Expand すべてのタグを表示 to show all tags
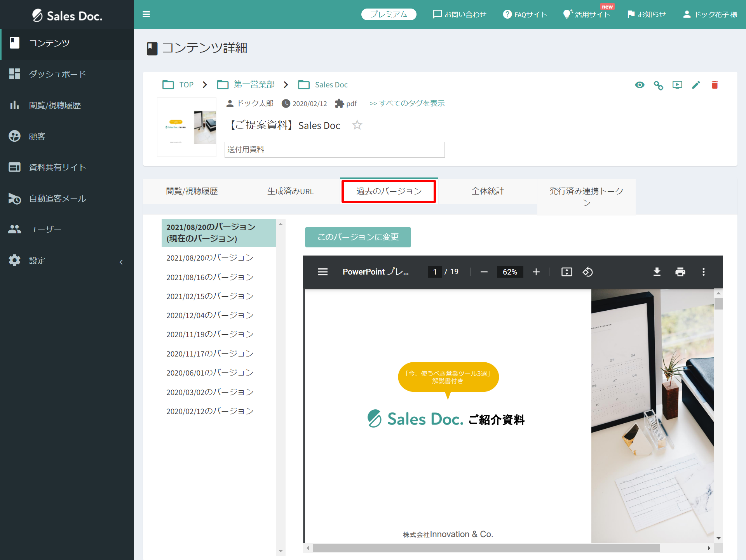The image size is (746, 560). click(407, 103)
